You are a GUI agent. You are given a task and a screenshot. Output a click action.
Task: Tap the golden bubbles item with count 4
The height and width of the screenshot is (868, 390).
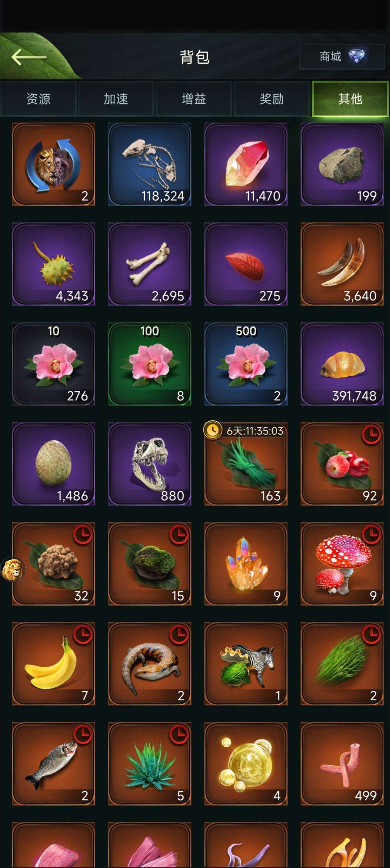click(246, 764)
